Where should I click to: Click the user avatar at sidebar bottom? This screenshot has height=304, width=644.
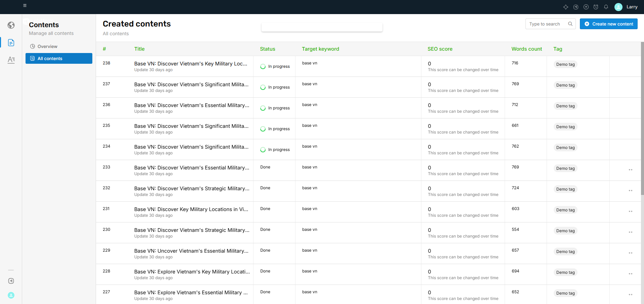pos(11,295)
